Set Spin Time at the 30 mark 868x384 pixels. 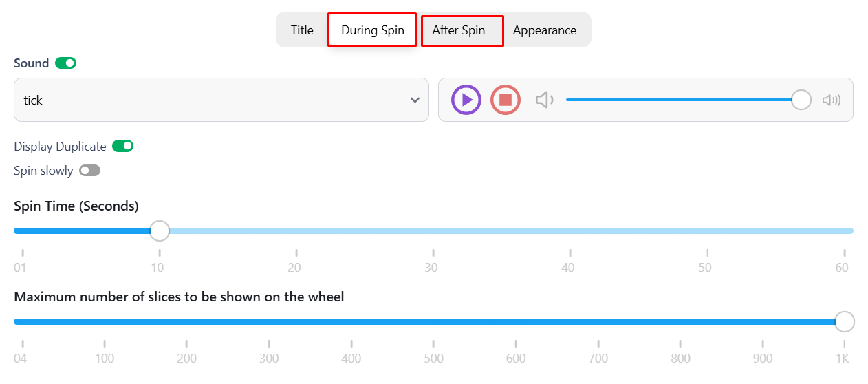pos(433,231)
